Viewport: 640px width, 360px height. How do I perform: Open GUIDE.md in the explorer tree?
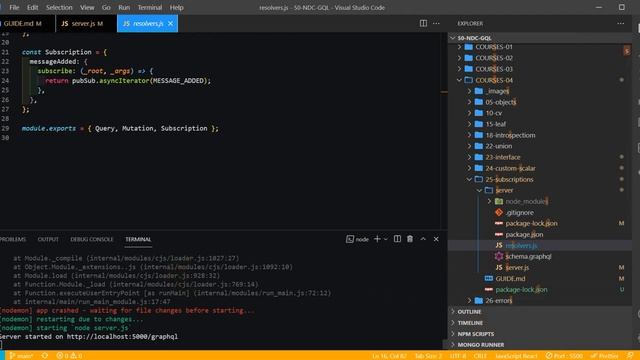pos(510,278)
